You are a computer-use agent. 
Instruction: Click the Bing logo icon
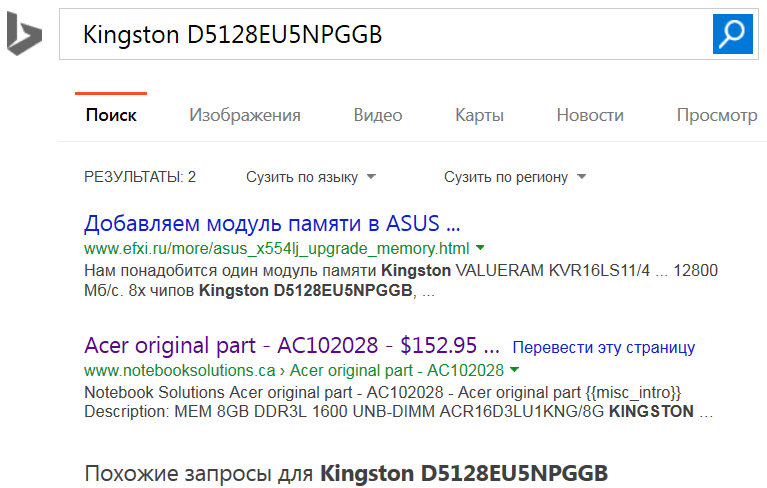tap(25, 35)
